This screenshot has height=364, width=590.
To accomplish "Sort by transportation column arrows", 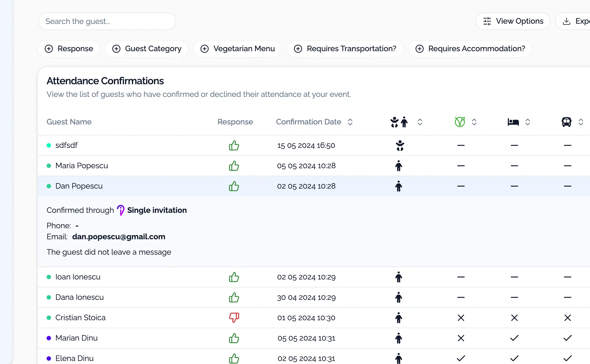I will tap(581, 122).
